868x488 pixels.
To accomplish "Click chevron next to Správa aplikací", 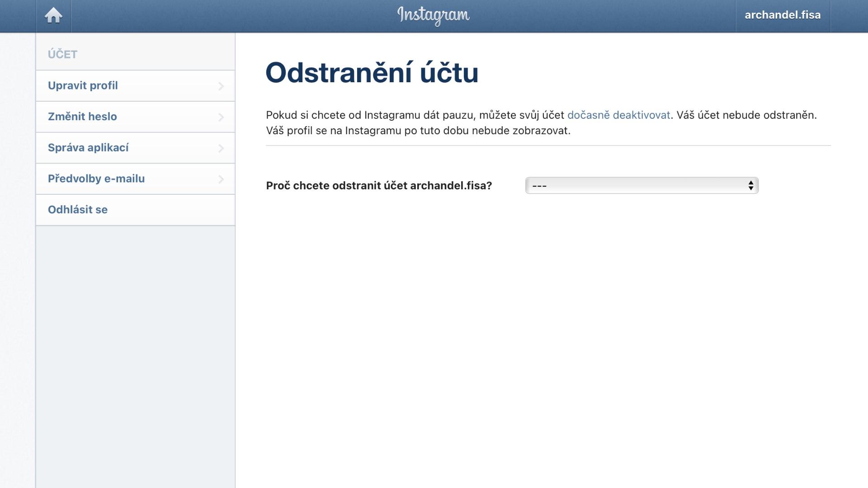I will (221, 148).
